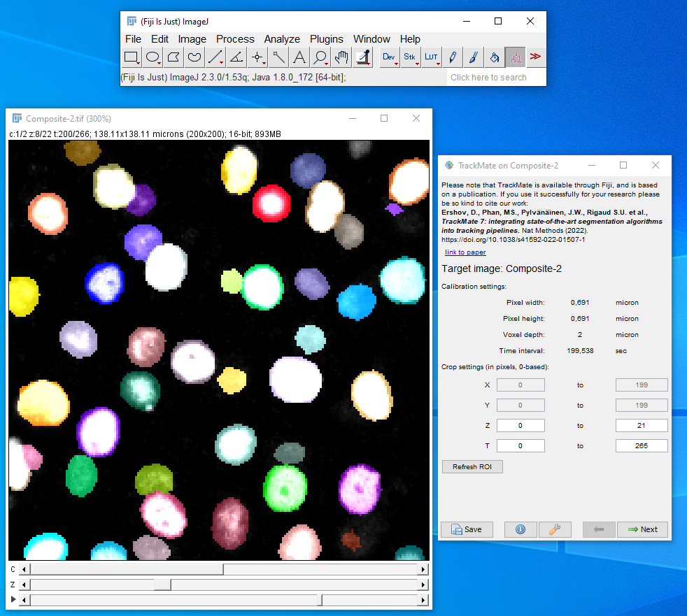Open the Stk stacks menu dropdown
The height and width of the screenshot is (616, 687).
click(410, 57)
